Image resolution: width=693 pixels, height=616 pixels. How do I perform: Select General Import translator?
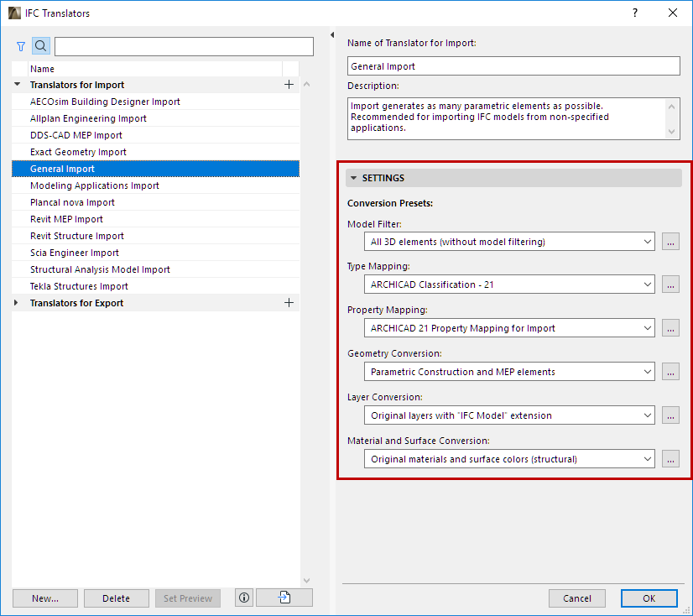(155, 169)
